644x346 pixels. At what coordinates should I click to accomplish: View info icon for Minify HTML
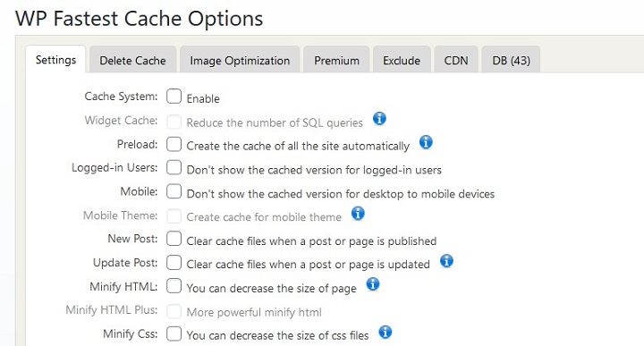(372, 284)
